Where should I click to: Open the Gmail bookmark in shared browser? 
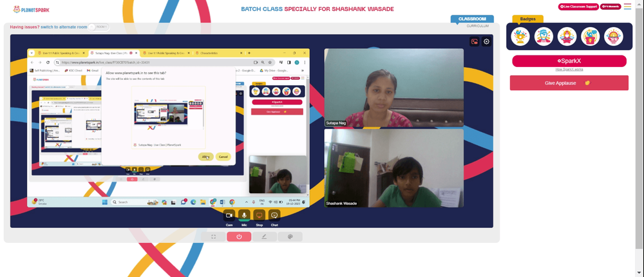[92, 70]
